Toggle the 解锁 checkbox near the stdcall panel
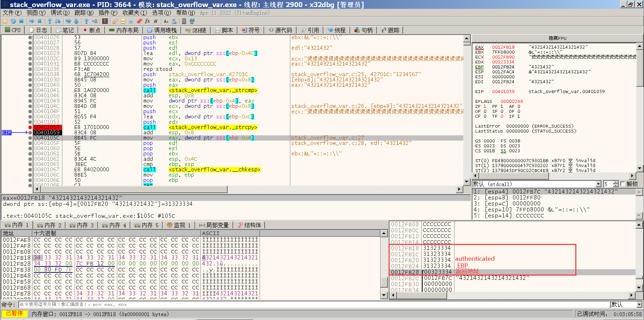Screen dimensions: 644x320 pyautogui.click(x=622, y=184)
